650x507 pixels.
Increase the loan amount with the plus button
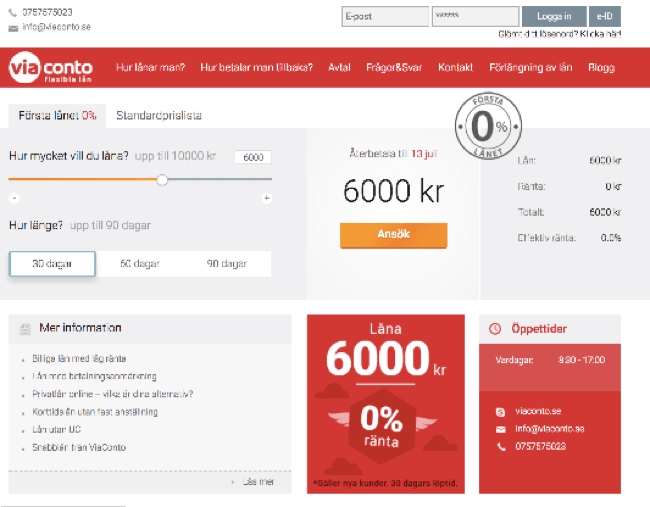267,198
